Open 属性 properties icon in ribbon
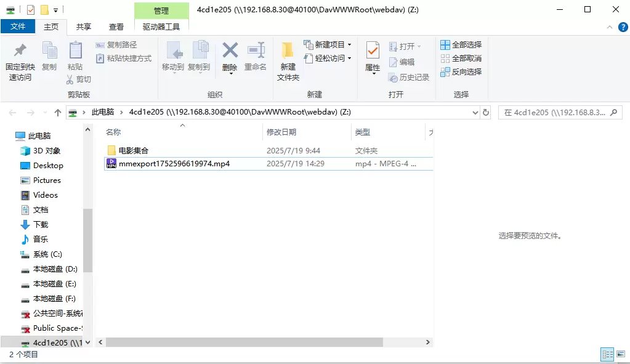This screenshot has width=630, height=364. tap(373, 55)
